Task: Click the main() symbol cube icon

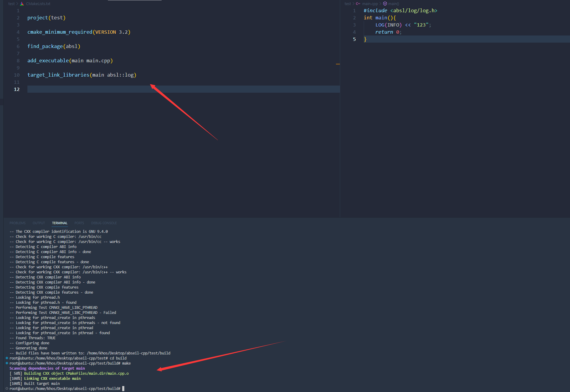Action: 385,4
